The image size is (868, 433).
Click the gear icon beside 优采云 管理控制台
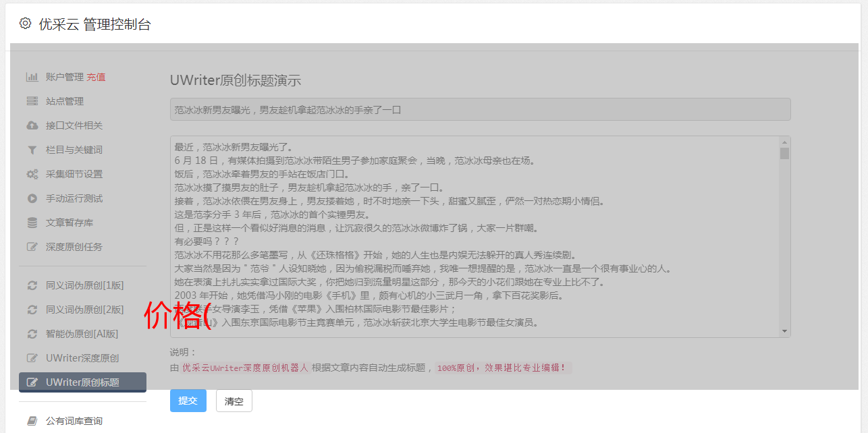[x=25, y=24]
